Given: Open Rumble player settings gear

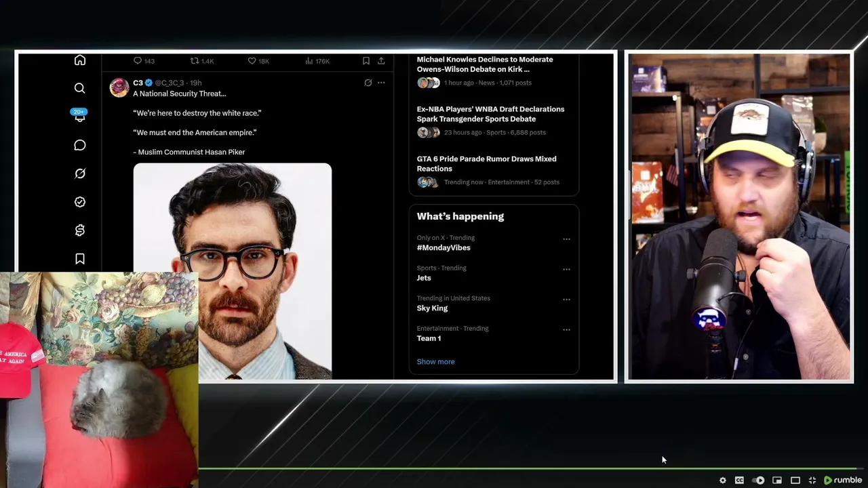Looking at the screenshot, I should click(723, 481).
